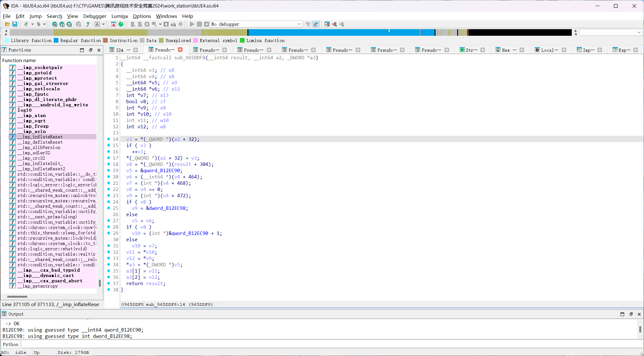
Task: Select __imp_zlibVersion in function list
Action: (39, 147)
